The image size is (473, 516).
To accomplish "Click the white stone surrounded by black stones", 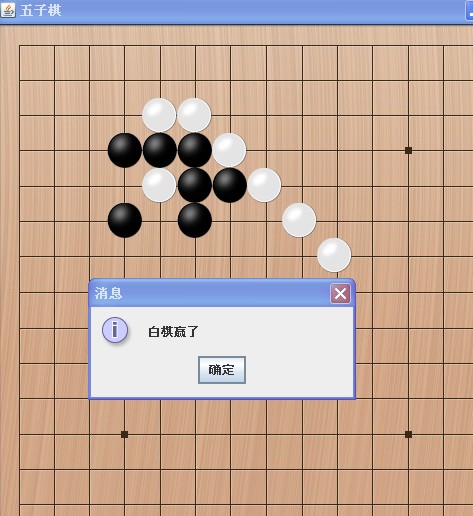I will pos(159,185).
